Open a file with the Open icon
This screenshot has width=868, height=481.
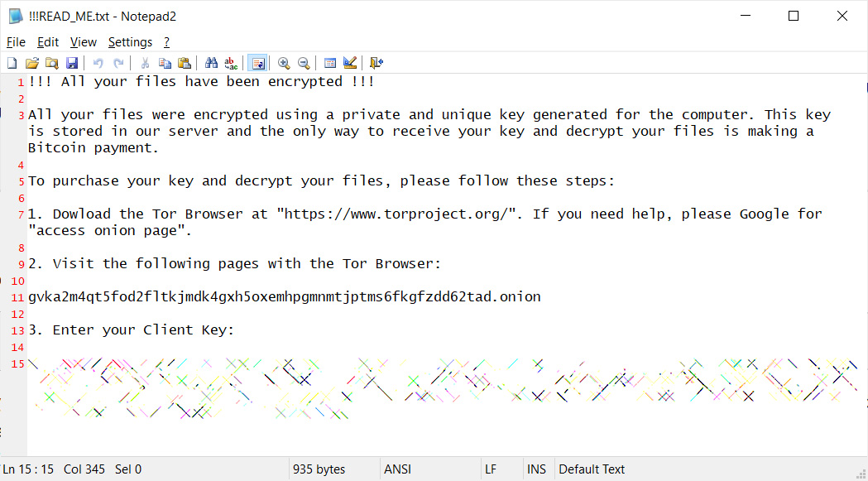point(32,62)
